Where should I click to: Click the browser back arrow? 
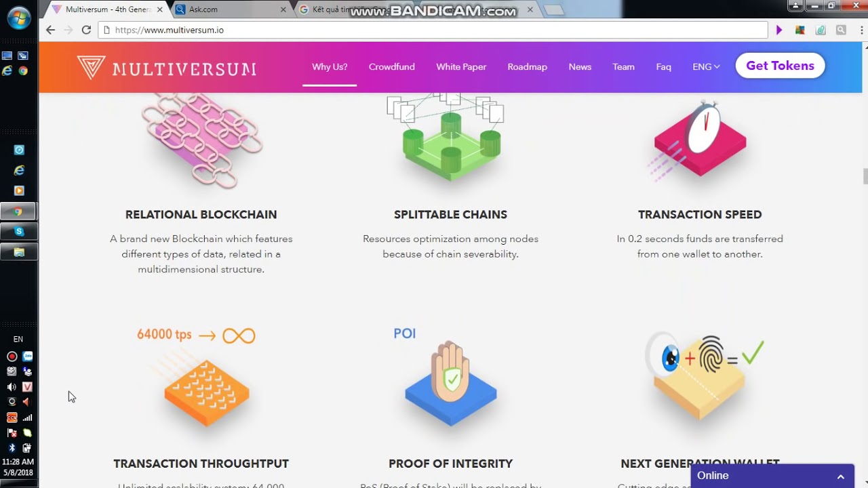50,30
